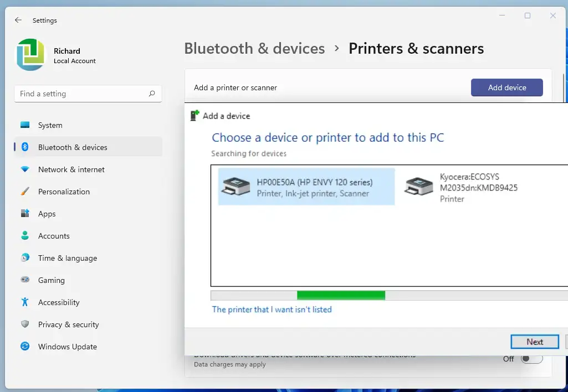
Task: Click the device search progress bar
Action: (389, 295)
